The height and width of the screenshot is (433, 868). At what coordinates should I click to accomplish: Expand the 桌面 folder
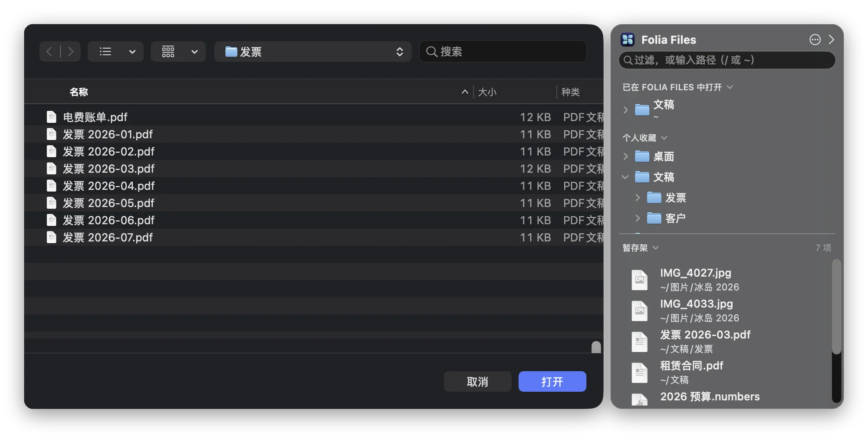click(625, 156)
